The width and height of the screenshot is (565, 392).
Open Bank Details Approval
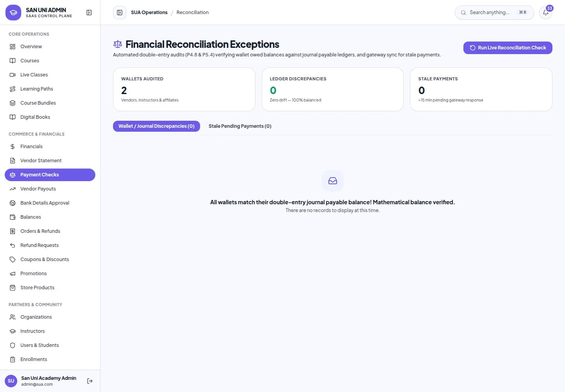[x=50, y=203]
